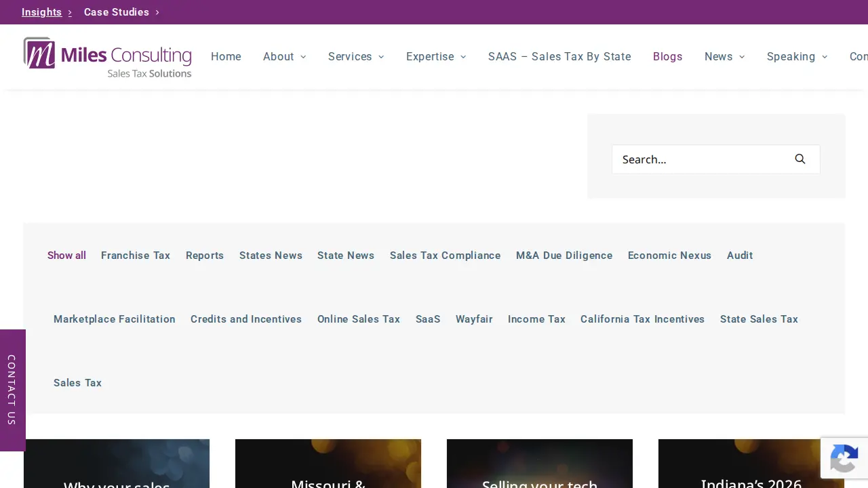This screenshot has width=868, height=488.
Task: Filter posts by Income Tax
Action: [x=536, y=319]
